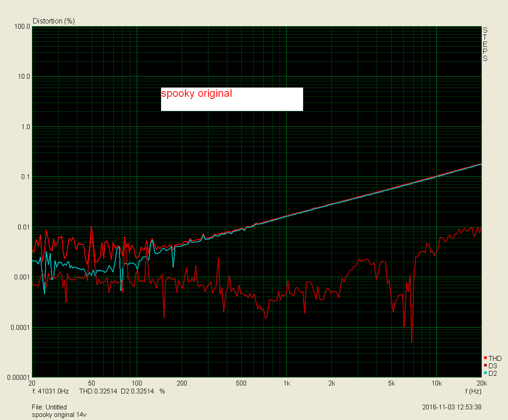Click the dark red D3 legend color marker
The height and width of the screenshot is (420, 508).
coord(485,365)
